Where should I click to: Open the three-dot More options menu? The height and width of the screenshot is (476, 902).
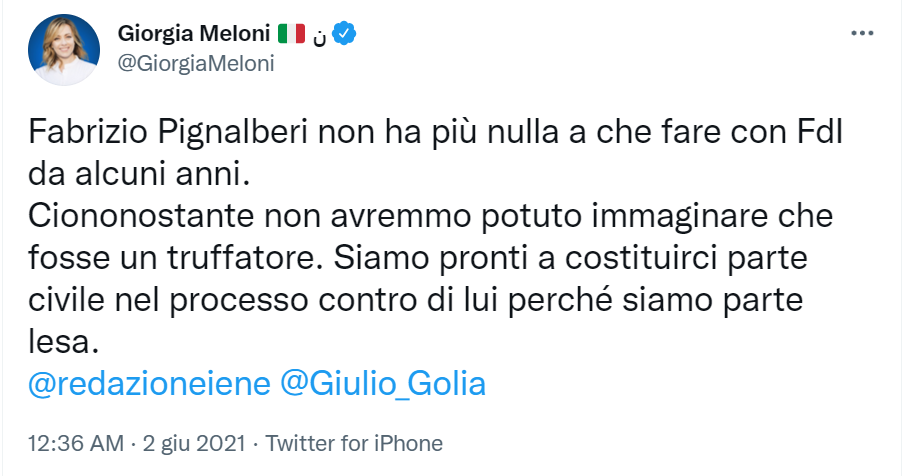861,33
